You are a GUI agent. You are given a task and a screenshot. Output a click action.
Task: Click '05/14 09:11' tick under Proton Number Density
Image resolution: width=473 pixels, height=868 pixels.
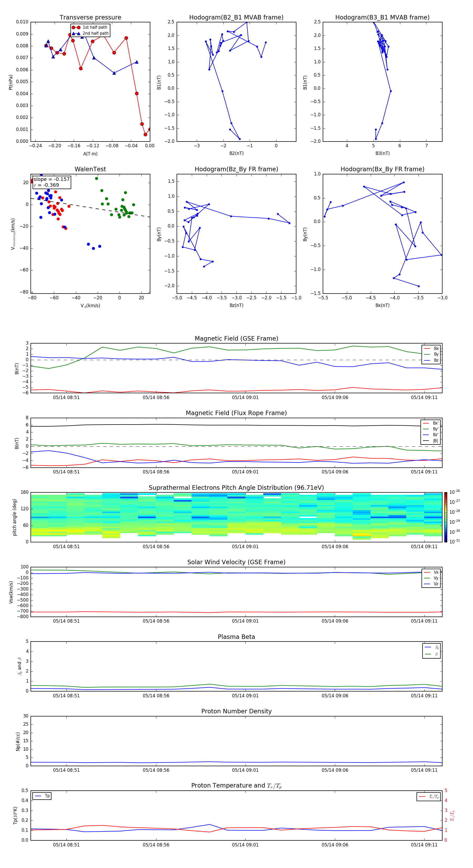[x=424, y=770]
